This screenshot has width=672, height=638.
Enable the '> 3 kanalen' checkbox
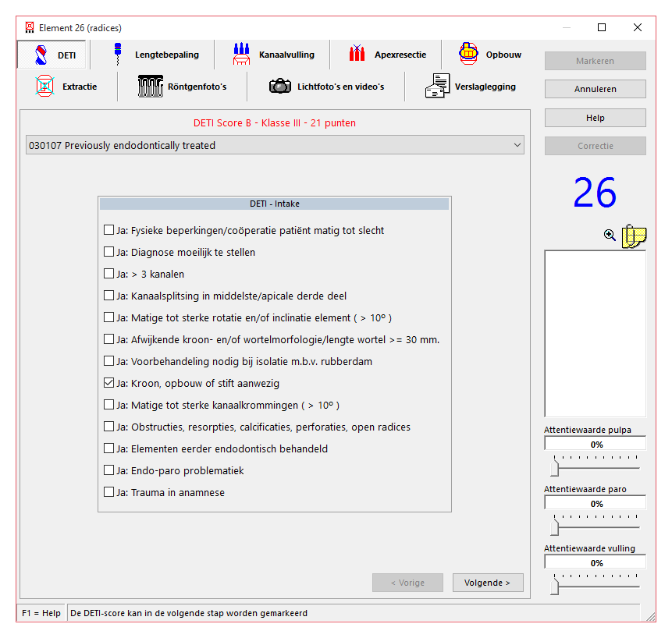109,275
